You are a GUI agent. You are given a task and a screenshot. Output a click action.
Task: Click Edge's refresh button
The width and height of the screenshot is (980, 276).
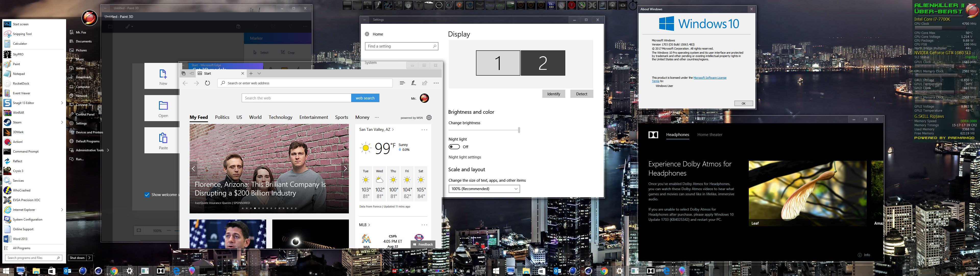pyautogui.click(x=207, y=83)
